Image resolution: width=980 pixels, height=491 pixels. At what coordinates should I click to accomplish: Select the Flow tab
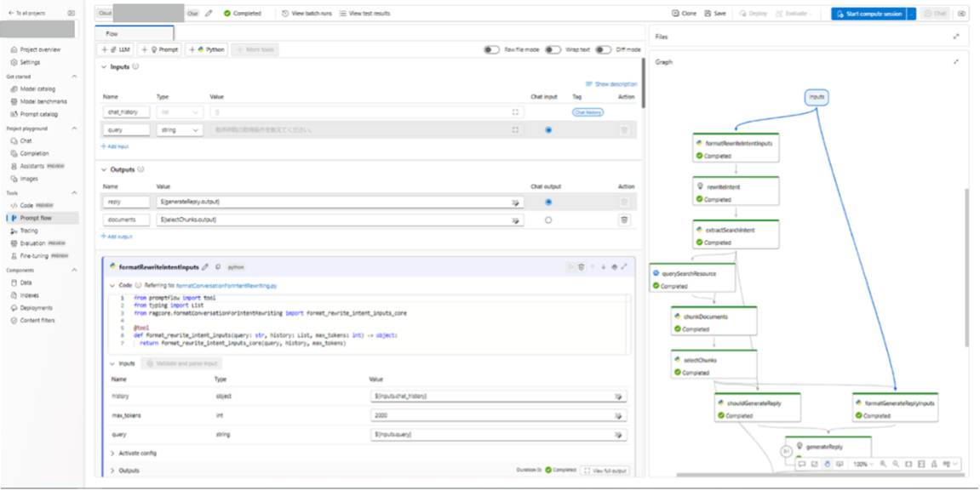(x=134, y=33)
